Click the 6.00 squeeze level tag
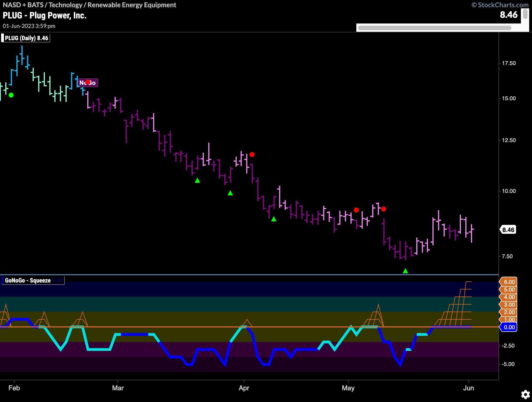Image resolution: width=532 pixels, height=402 pixels. tap(509, 282)
